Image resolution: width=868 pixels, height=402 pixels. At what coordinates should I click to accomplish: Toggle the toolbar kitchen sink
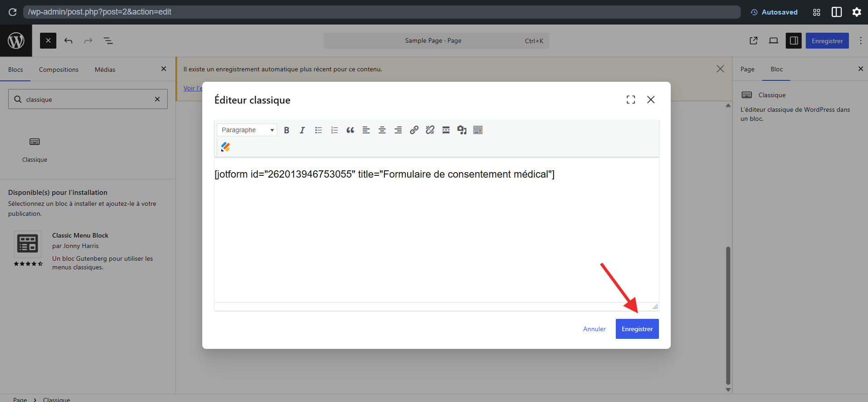tap(478, 130)
